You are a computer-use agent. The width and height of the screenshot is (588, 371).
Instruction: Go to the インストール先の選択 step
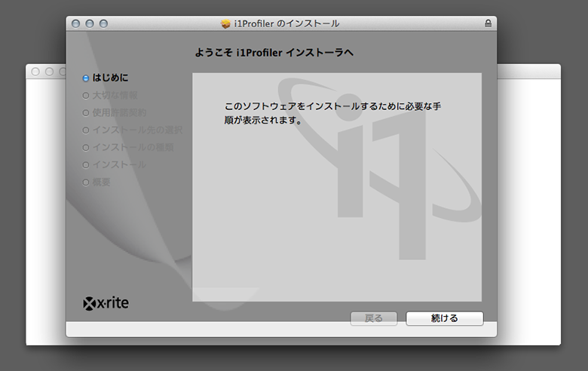pos(136,130)
